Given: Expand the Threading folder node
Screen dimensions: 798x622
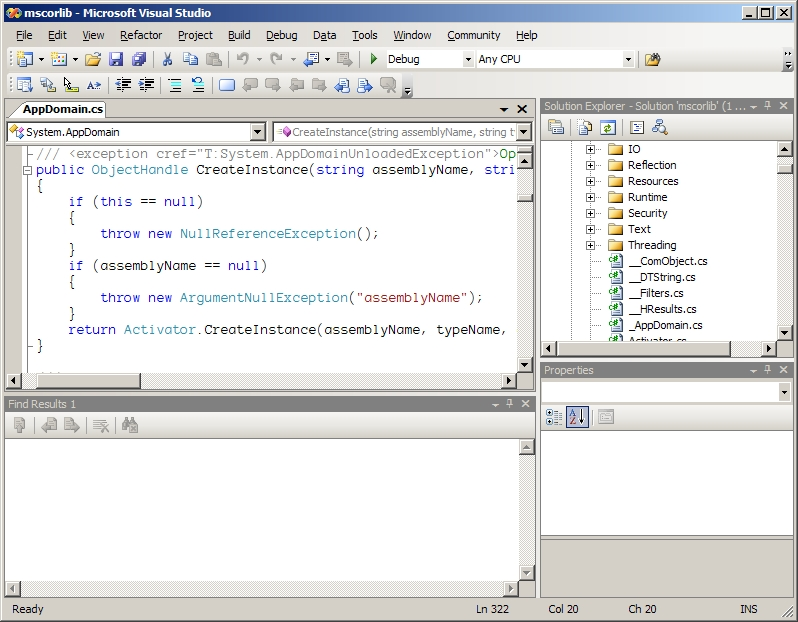Looking at the screenshot, I should point(590,245).
